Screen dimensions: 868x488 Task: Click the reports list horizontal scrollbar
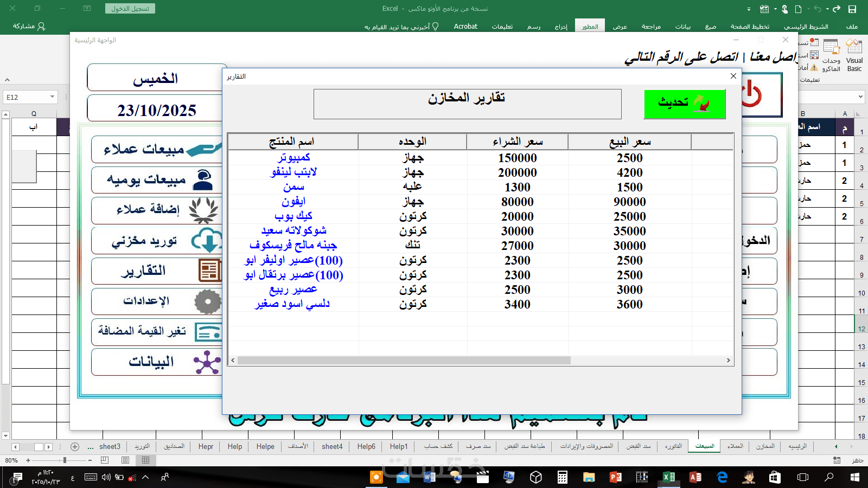point(404,361)
